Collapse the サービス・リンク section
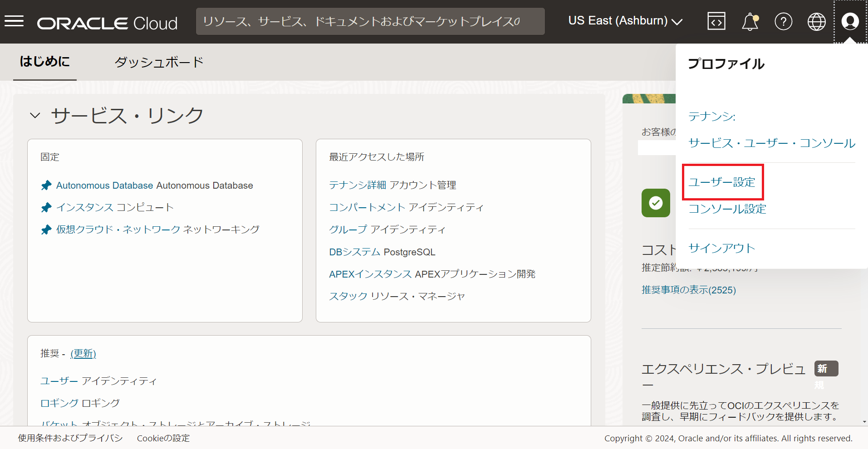 point(35,116)
